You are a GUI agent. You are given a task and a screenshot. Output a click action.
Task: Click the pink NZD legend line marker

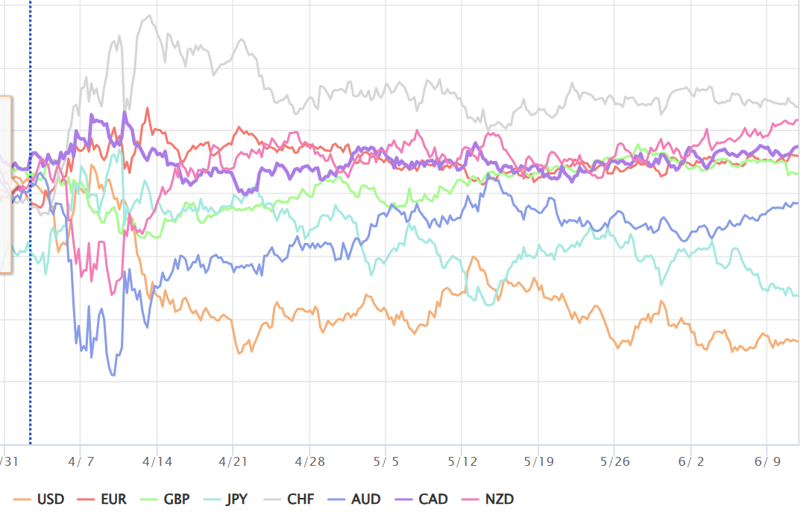470,499
